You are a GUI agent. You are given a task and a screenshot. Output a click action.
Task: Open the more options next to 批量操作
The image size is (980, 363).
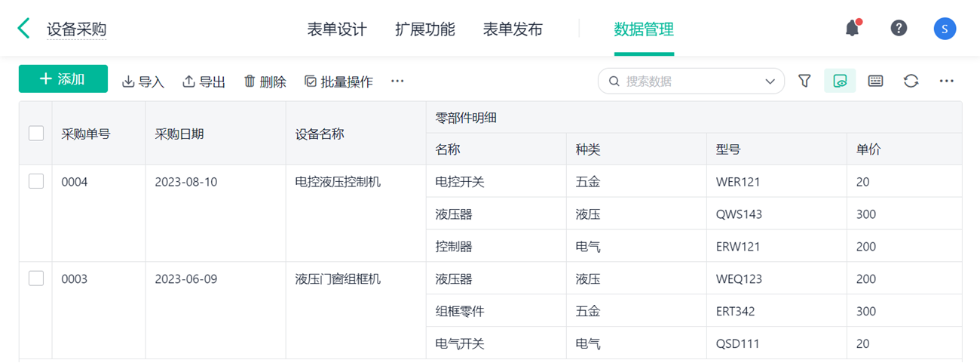397,82
